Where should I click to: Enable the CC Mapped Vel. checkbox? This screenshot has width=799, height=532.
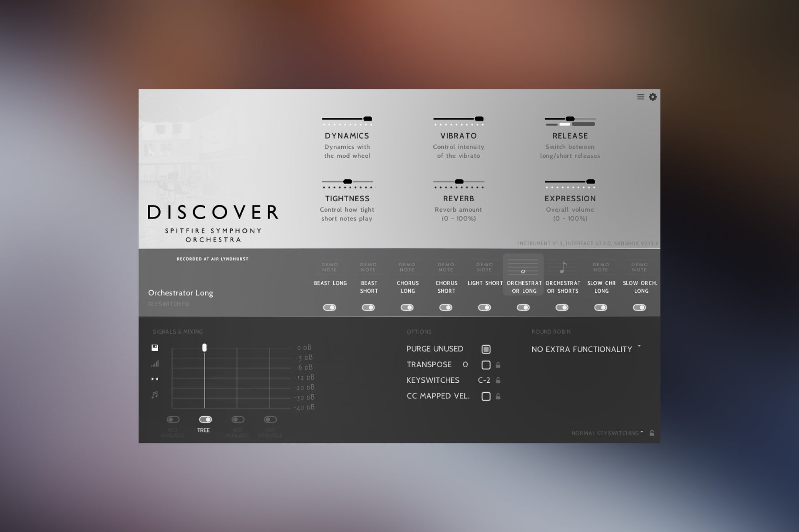click(x=486, y=396)
